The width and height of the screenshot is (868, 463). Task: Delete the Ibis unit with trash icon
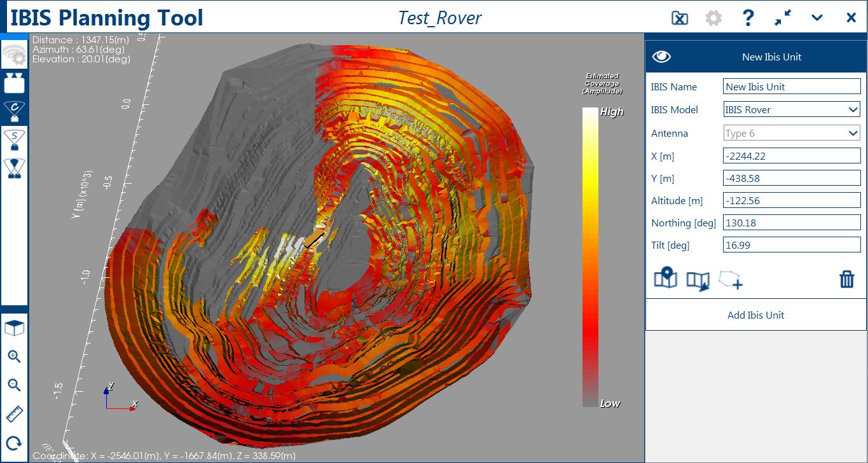point(846,279)
